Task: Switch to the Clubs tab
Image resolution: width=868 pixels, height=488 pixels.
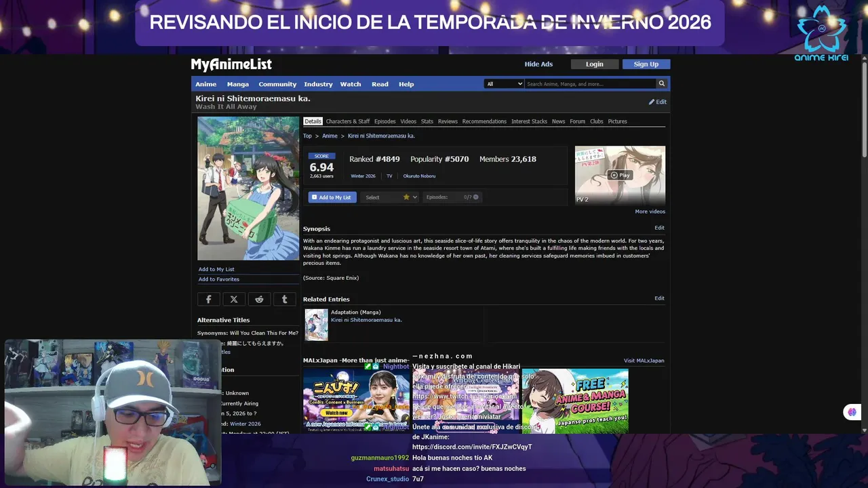Action: (x=596, y=121)
